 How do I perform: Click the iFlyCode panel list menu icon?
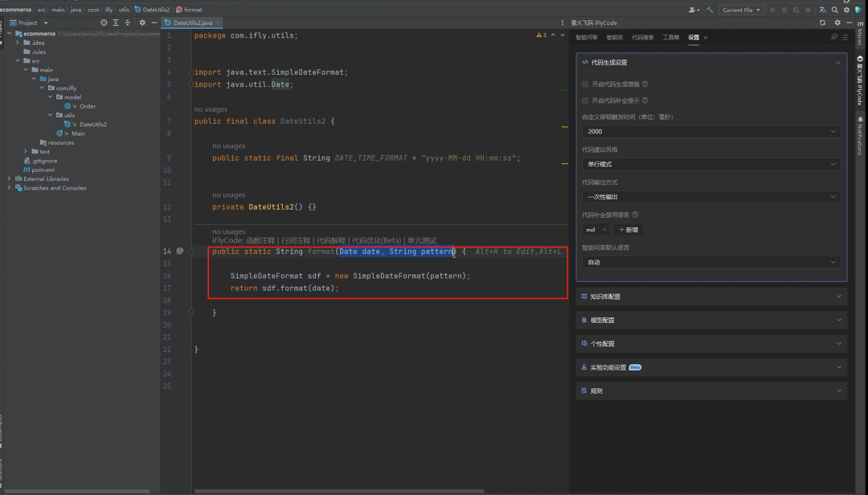tap(845, 37)
